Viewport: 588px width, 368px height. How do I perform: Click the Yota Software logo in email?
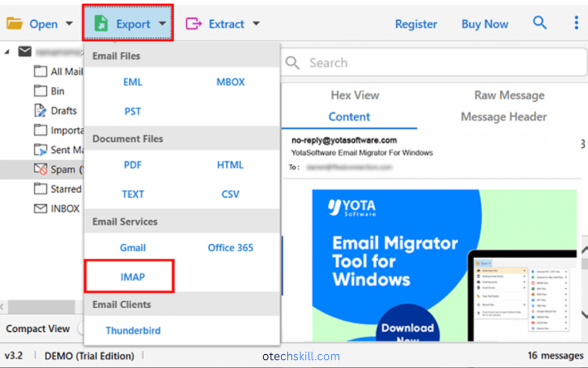click(351, 208)
